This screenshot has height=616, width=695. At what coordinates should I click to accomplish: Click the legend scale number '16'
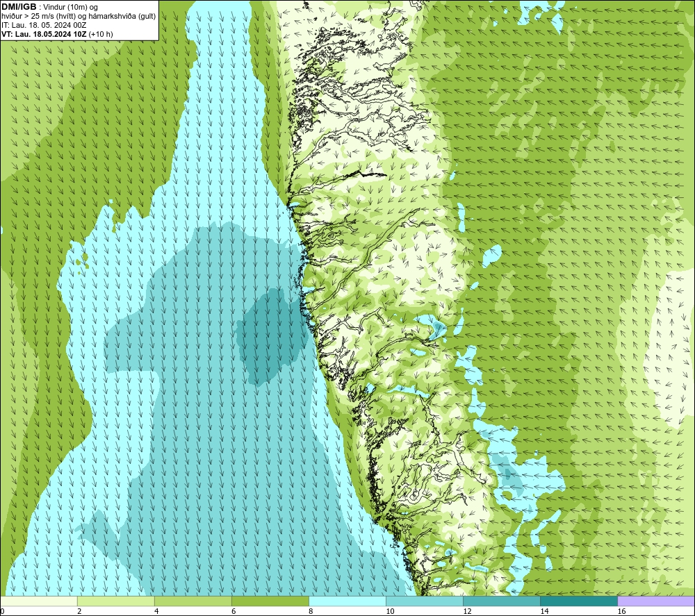[621, 611]
